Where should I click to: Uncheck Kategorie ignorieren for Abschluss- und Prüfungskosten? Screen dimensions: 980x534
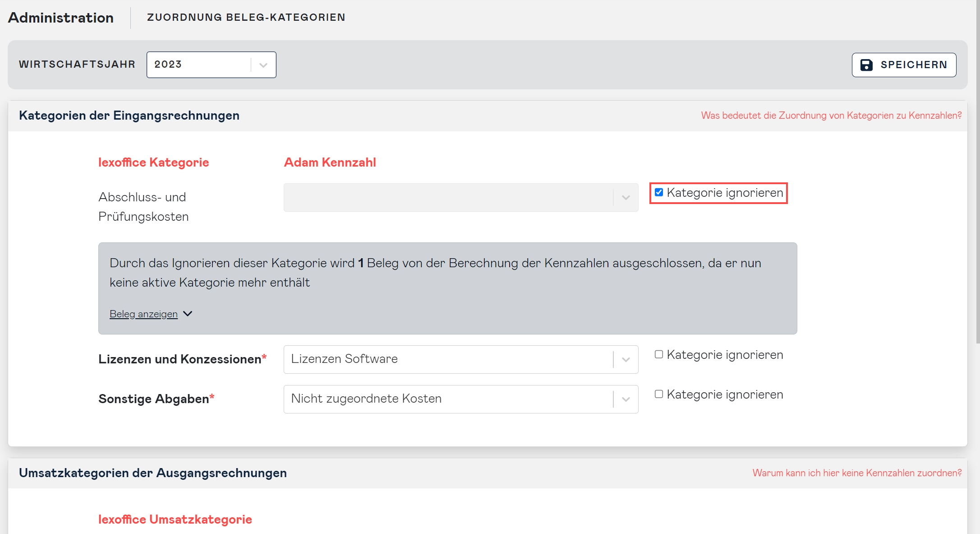coord(659,192)
